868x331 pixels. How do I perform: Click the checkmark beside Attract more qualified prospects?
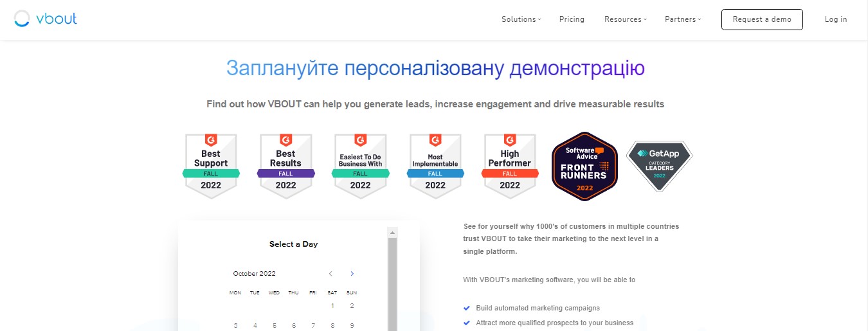pos(467,323)
